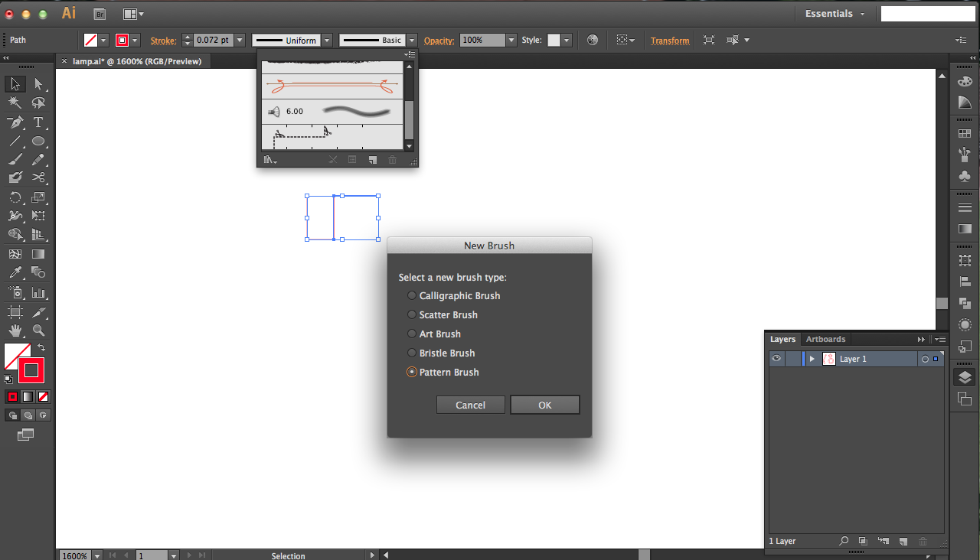
Task: Switch to the Artboards tab
Action: pyautogui.click(x=825, y=339)
